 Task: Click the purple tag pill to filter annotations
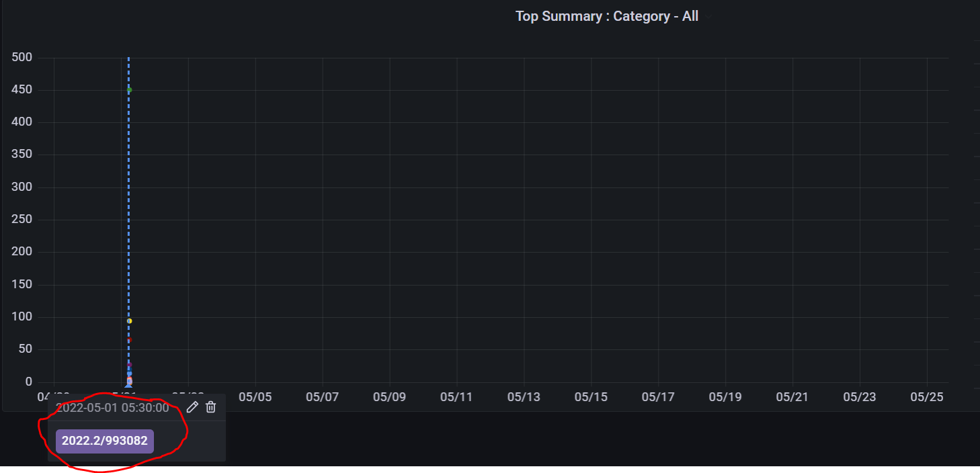click(104, 441)
